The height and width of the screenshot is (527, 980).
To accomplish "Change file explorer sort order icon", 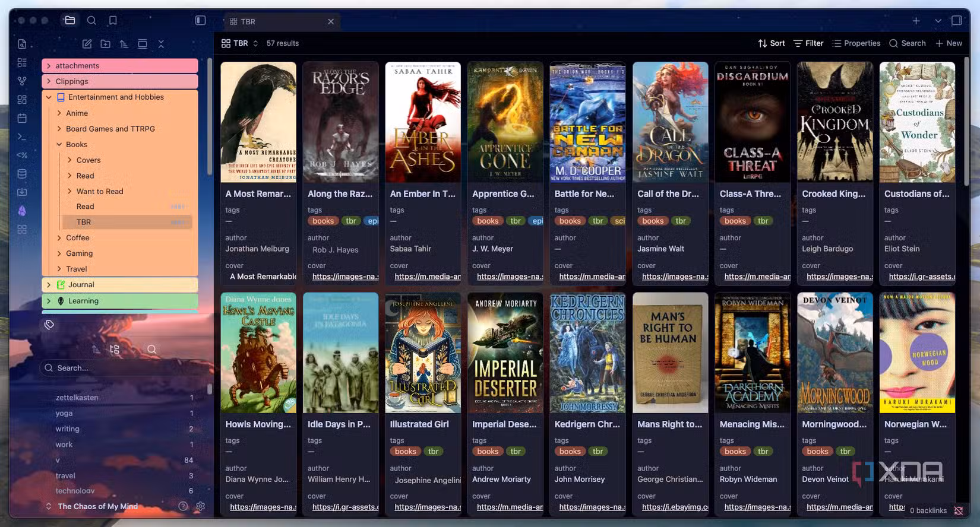I will click(124, 44).
